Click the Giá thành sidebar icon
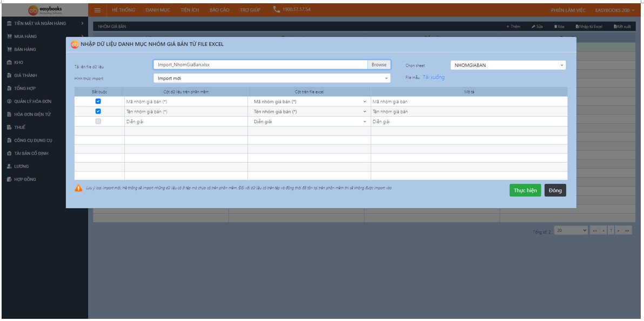The image size is (644, 321). click(9, 76)
